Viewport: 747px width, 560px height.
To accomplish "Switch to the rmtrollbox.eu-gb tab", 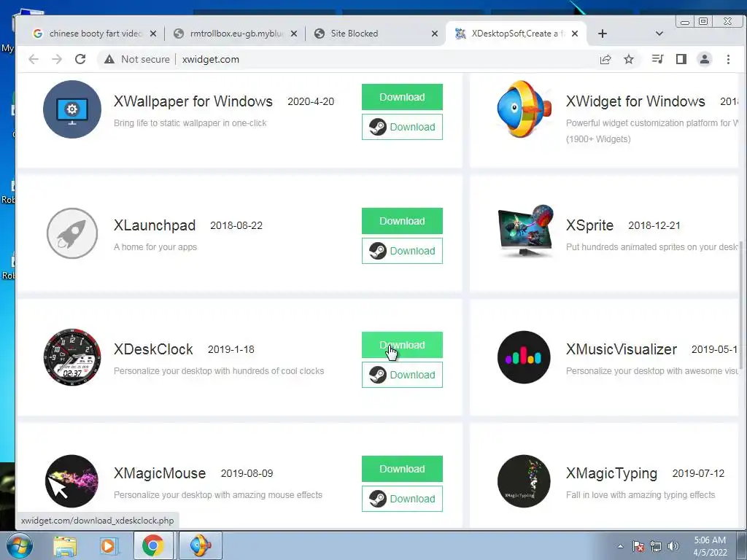I will point(236,34).
